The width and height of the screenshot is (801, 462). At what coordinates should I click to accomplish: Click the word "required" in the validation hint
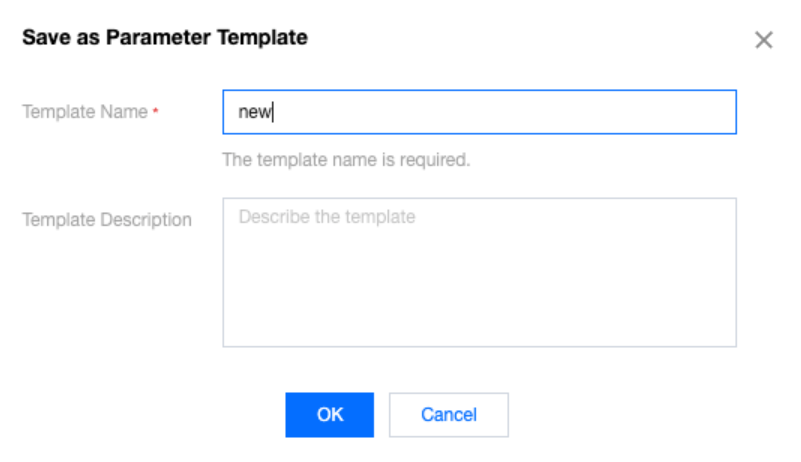(436, 159)
